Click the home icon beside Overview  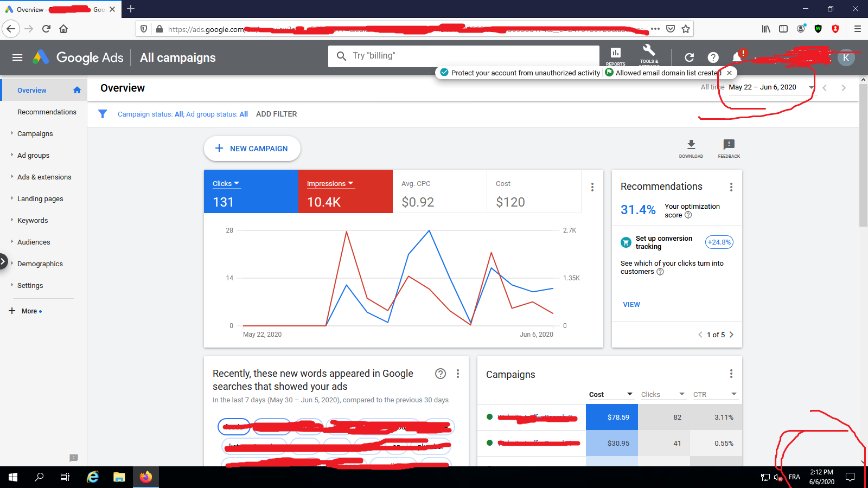click(x=77, y=90)
